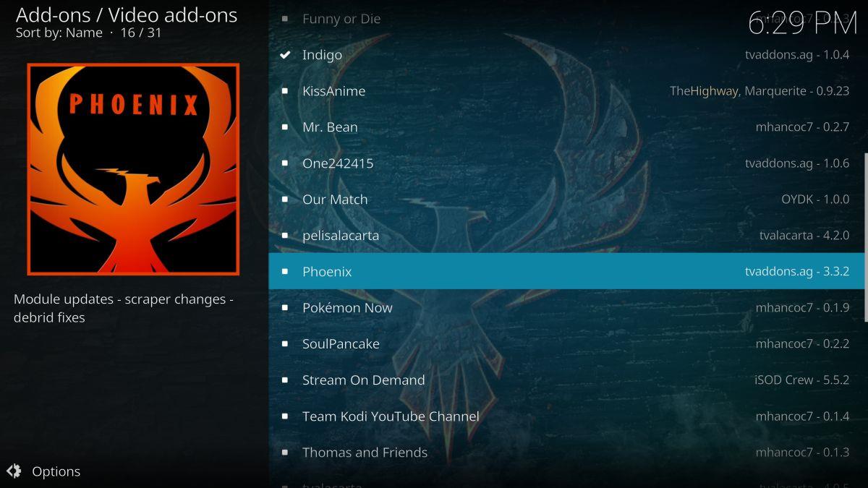Click the tvaddons.ag - 3.3.2 version text
The width and height of the screenshot is (868, 488).
pos(797,272)
